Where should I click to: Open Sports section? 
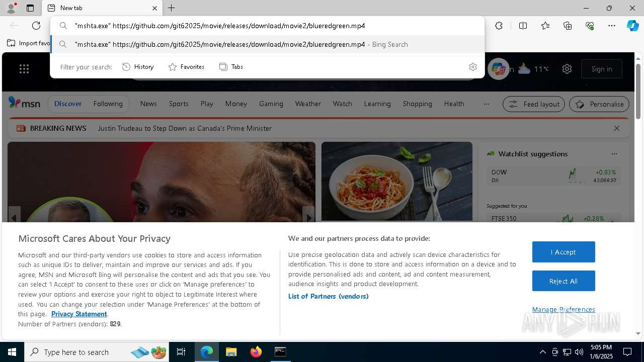point(179,104)
